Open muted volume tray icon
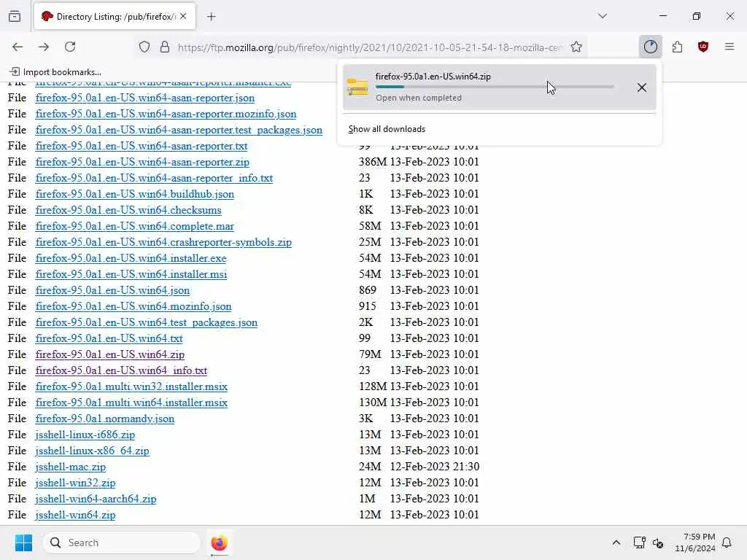This screenshot has height=560, width=747. (658, 542)
